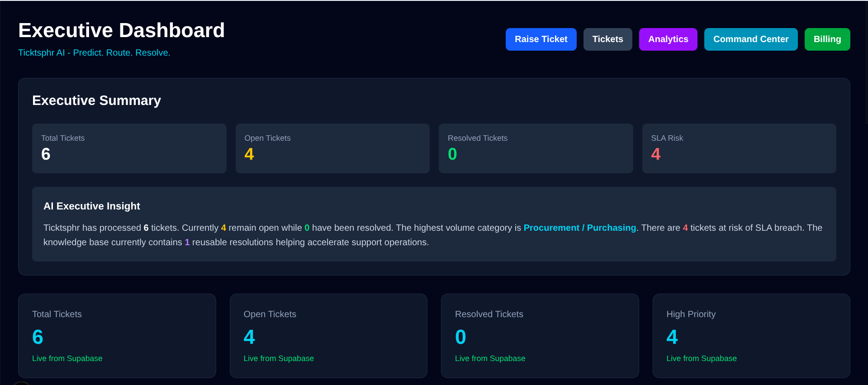Click the SLA Risk label
The width and height of the screenshot is (868, 385).
coord(667,138)
